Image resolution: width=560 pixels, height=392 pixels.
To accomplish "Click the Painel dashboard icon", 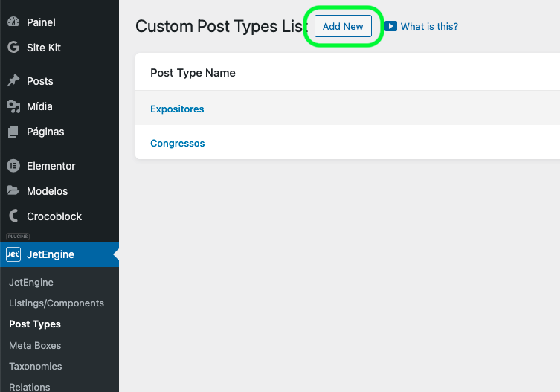I will tap(13, 22).
